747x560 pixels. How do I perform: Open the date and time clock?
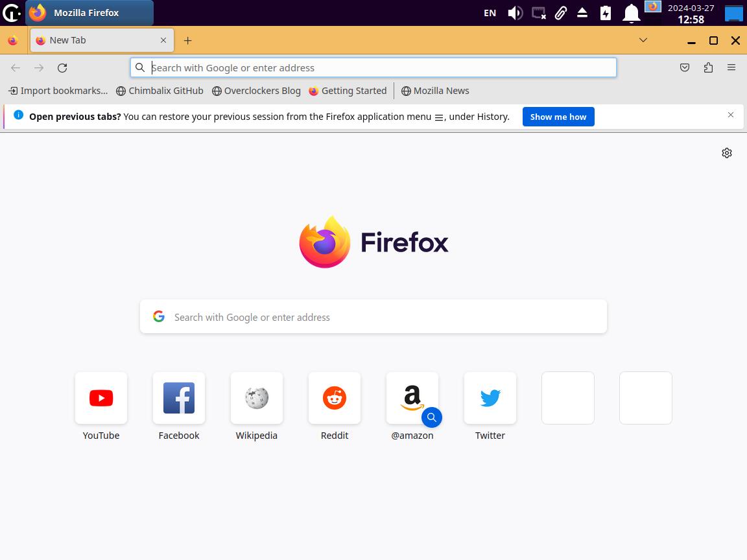[x=691, y=14]
